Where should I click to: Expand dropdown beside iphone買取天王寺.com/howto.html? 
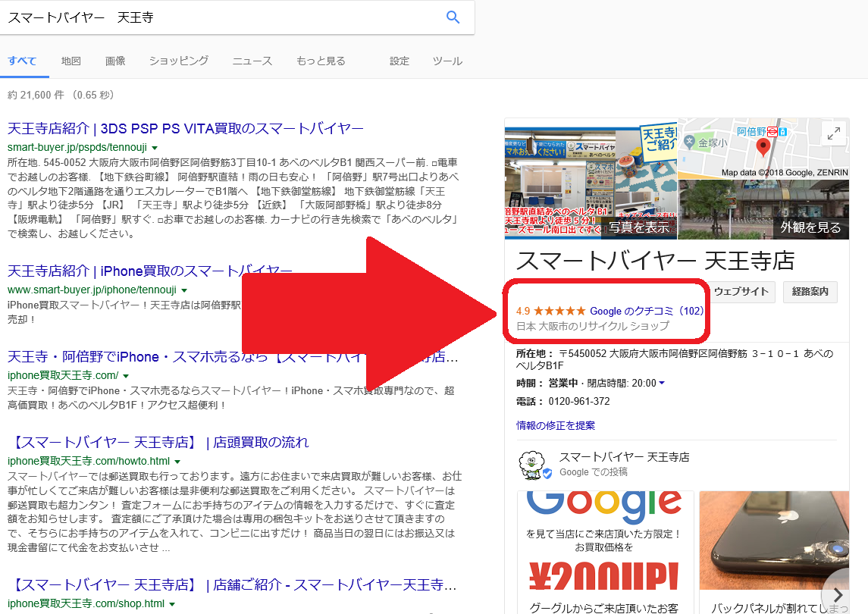click(x=177, y=461)
